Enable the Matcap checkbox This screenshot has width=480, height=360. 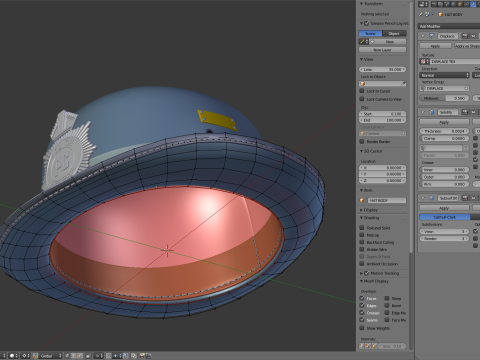[362, 235]
